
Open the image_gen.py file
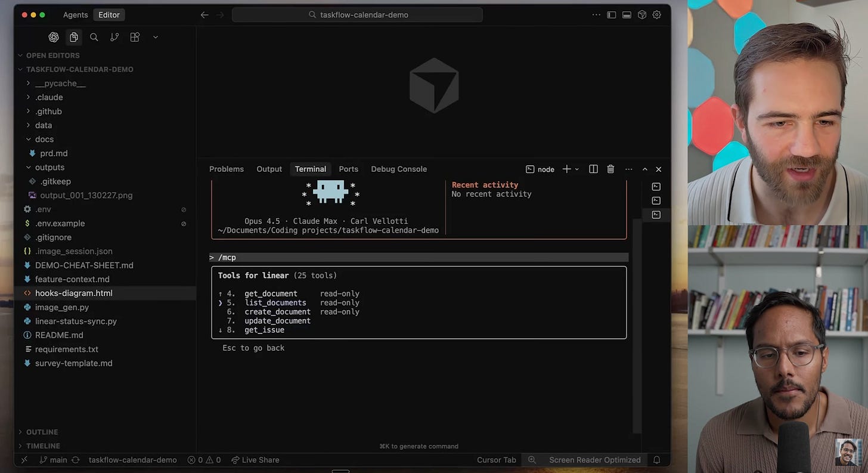[x=62, y=307]
